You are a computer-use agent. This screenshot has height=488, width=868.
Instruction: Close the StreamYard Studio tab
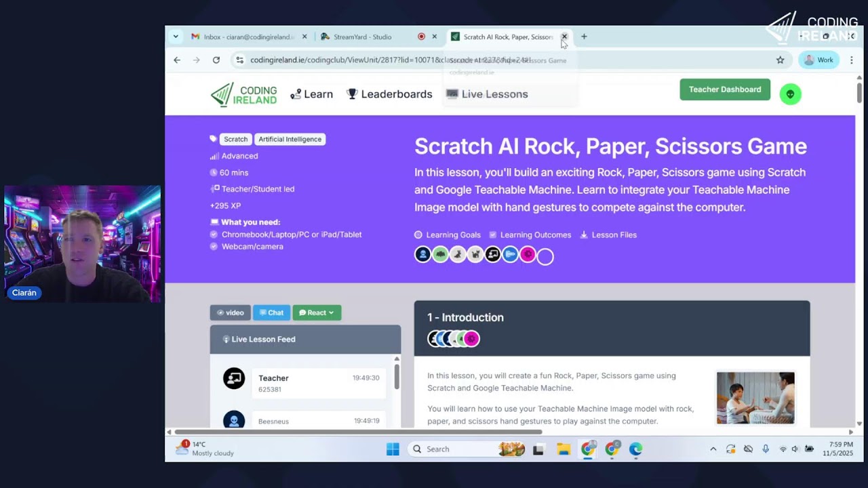pyautogui.click(x=435, y=37)
